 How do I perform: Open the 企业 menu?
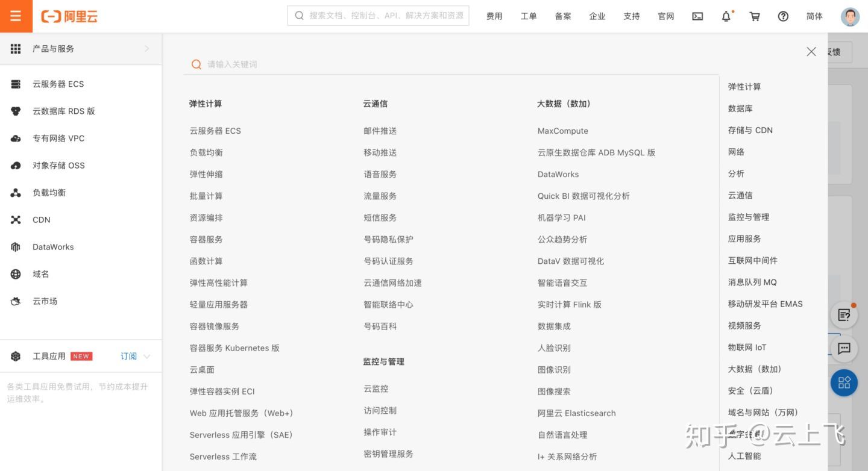597,16
